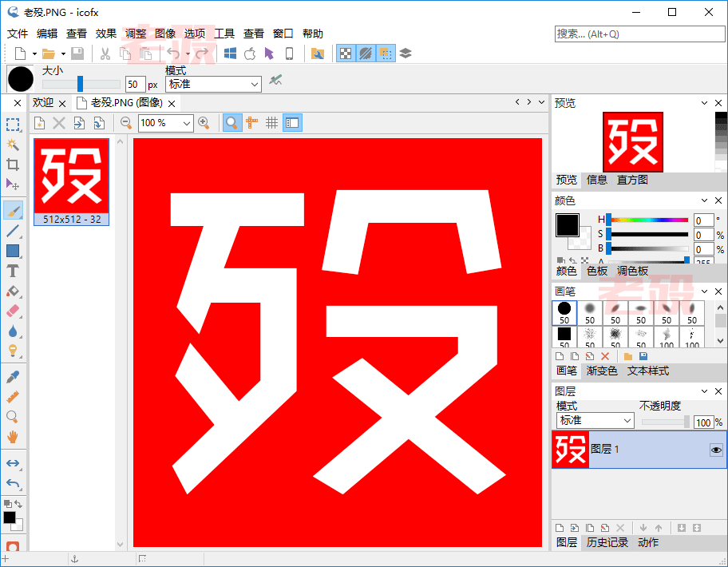The height and width of the screenshot is (567, 728).
Task: Switch to the 动作 tab
Action: pos(648,542)
